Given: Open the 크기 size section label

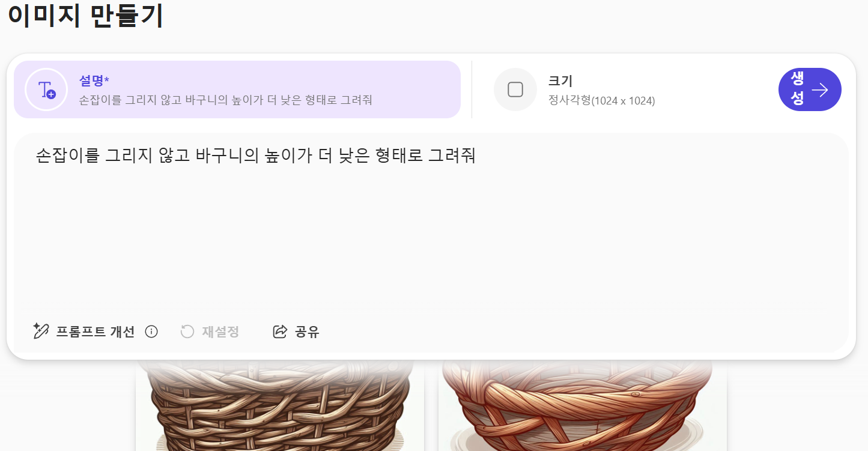Looking at the screenshot, I should tap(560, 80).
